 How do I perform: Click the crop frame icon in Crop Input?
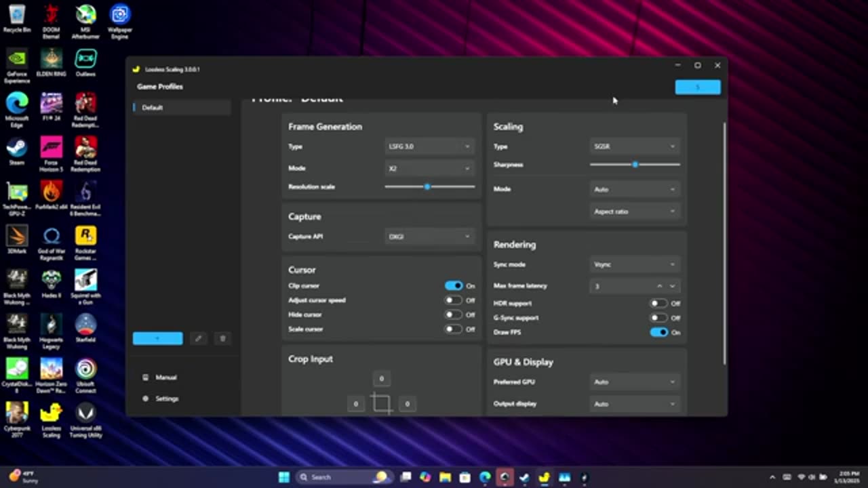click(381, 403)
